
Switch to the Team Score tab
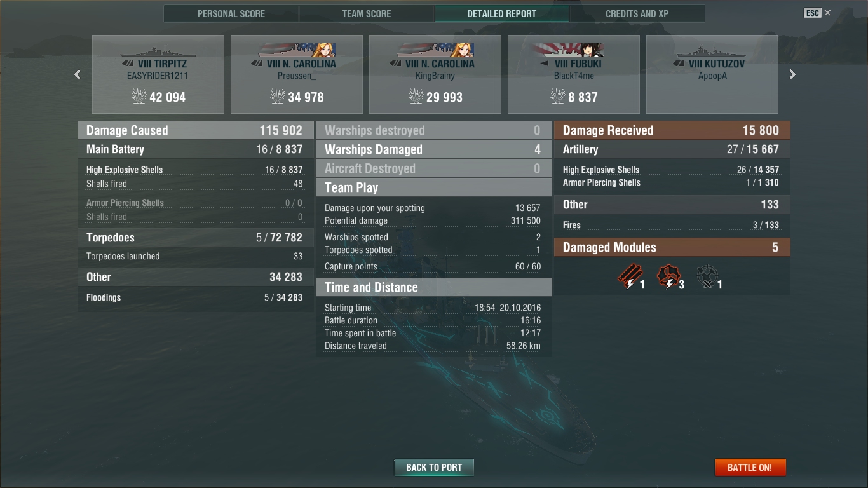point(367,14)
